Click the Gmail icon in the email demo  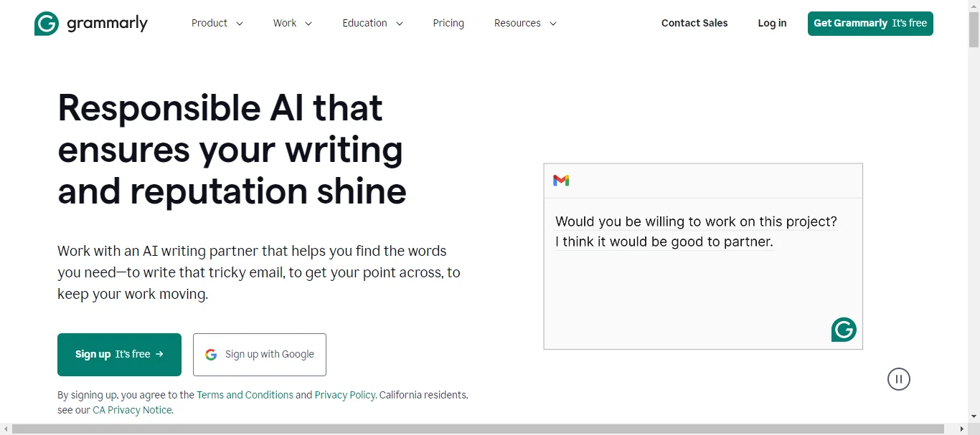point(561,181)
